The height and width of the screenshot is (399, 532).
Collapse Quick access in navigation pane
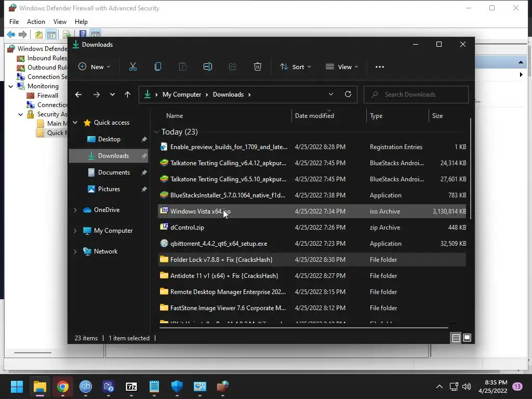75,123
